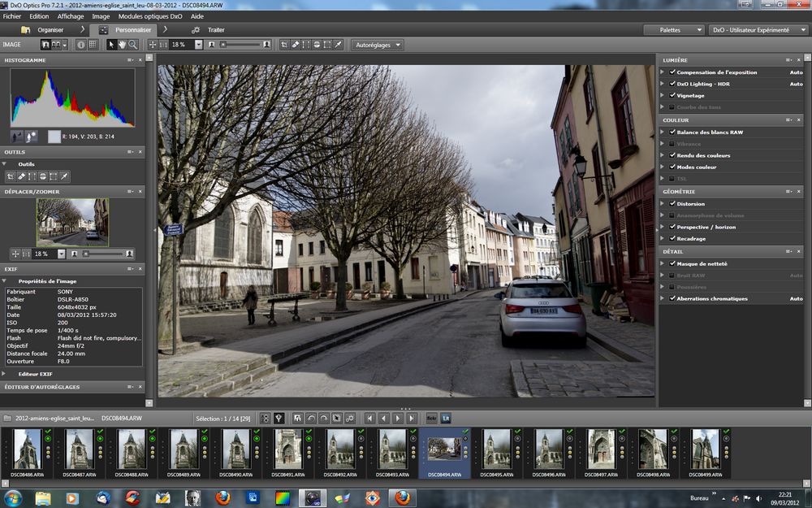Screen dimensions: 812x508
Task: Toggle the Vignetage checkbox
Action: [x=672, y=95]
